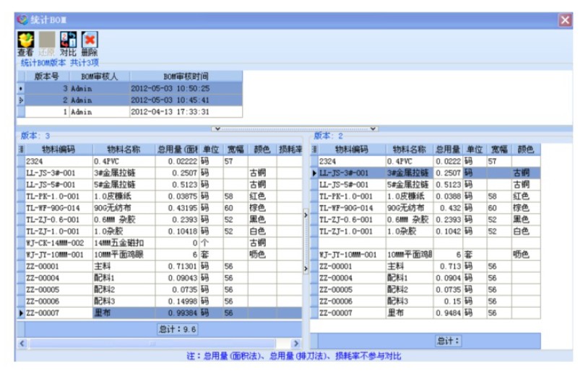
Task: Click right arrow of horizontal scrollbar
Action: point(296,343)
